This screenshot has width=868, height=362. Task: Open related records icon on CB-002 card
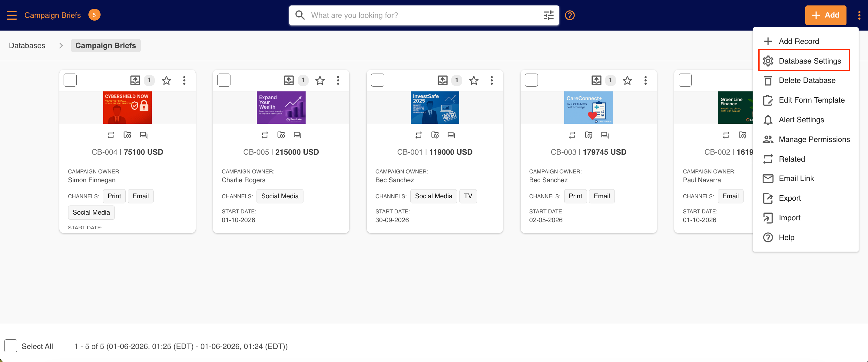click(726, 135)
